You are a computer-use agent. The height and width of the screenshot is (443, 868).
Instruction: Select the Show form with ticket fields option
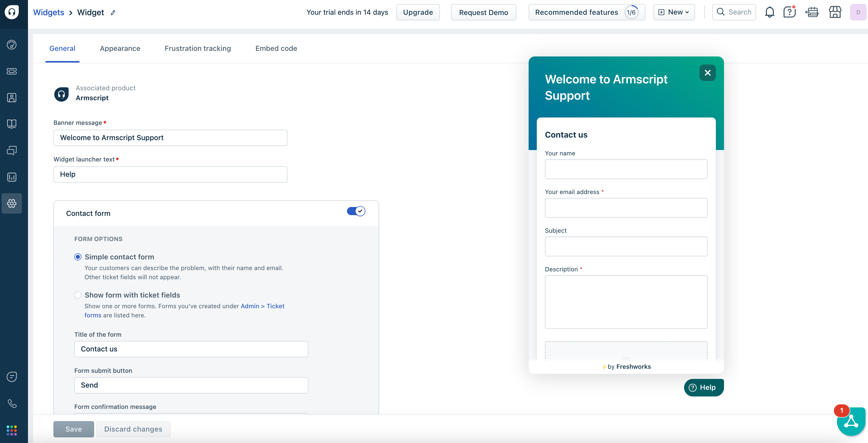point(77,295)
